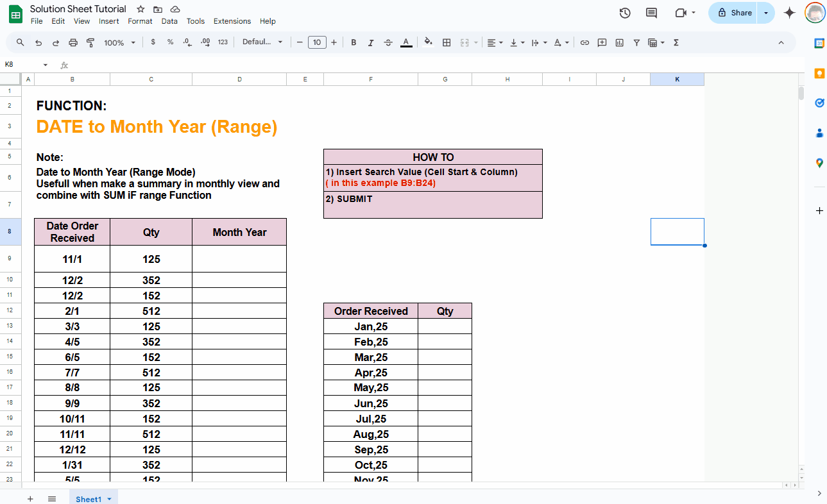Expand the font family dropdown
827x504 pixels.
click(x=262, y=42)
